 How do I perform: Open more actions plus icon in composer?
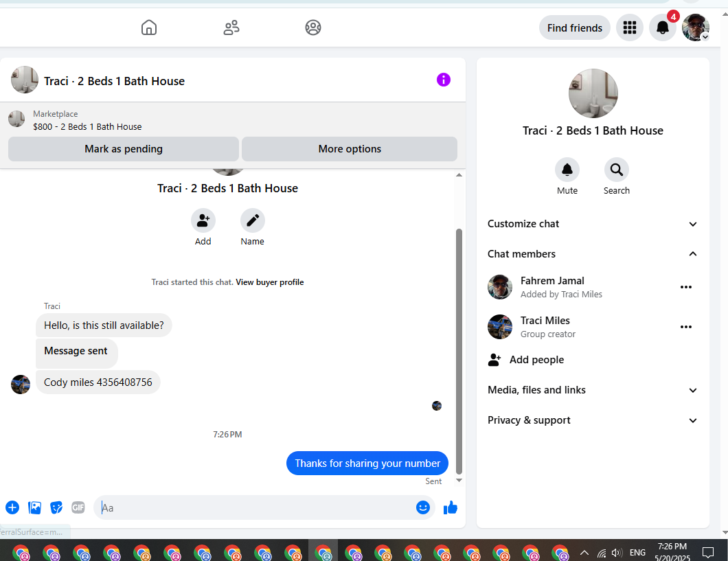(12, 507)
